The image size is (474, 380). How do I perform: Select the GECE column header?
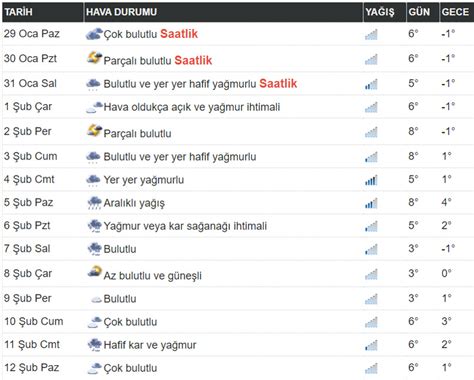[457, 12]
